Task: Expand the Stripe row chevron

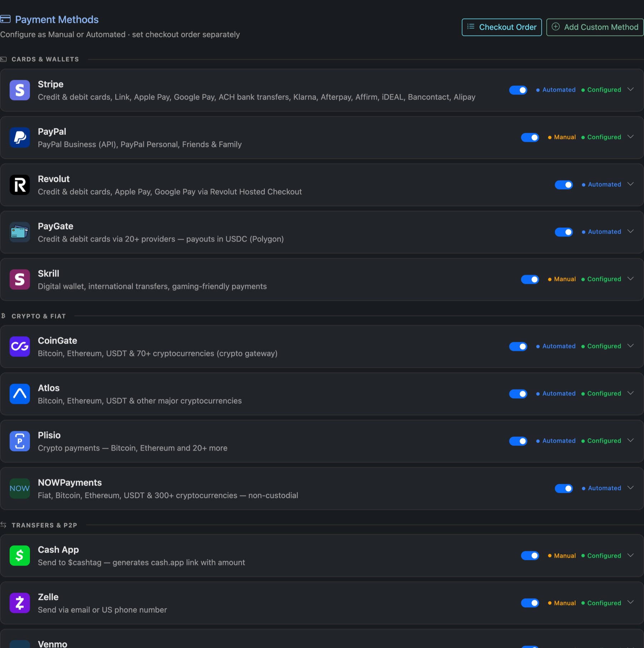Action: click(x=630, y=89)
